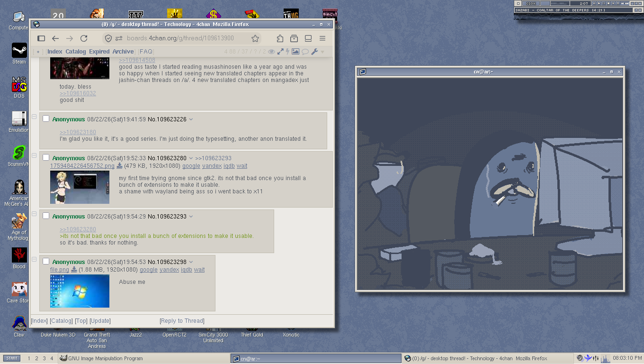Open the Index link in the 4chan header
Screen dimensions: 644x364
(x=54, y=52)
